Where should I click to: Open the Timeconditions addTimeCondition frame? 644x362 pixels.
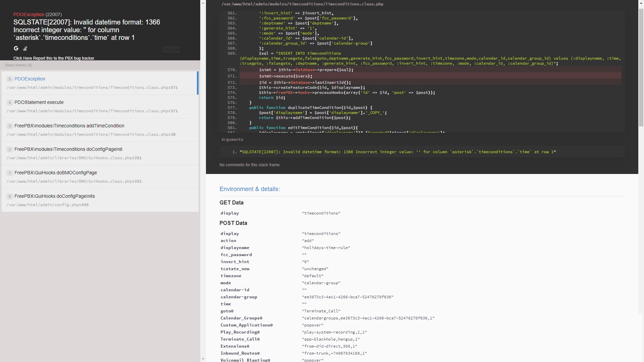pyautogui.click(x=69, y=126)
